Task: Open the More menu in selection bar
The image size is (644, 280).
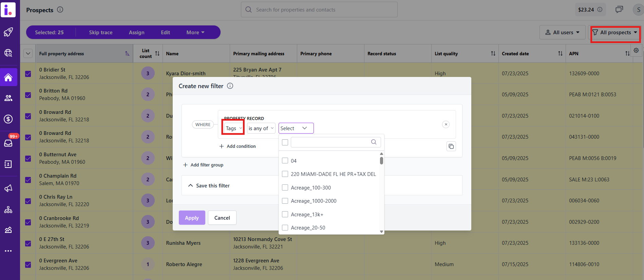Action: [195, 33]
